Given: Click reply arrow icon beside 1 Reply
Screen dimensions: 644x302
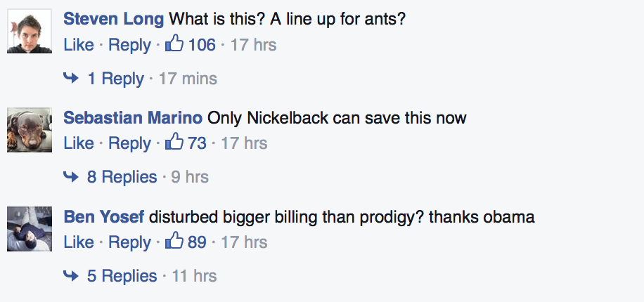Looking at the screenshot, I should (71, 79).
